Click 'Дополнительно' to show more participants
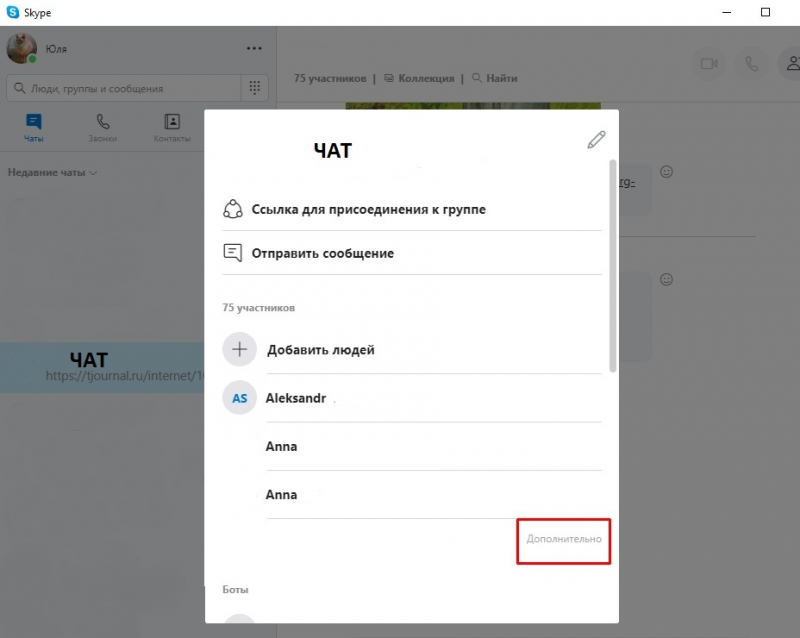This screenshot has height=638, width=800. point(564,539)
